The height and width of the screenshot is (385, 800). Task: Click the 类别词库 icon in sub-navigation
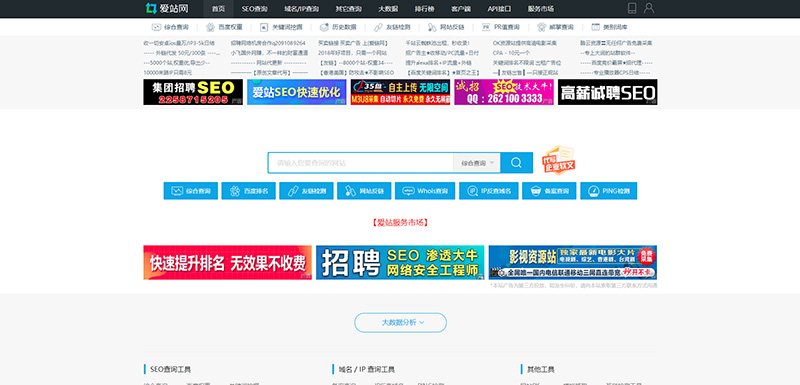tap(595, 27)
